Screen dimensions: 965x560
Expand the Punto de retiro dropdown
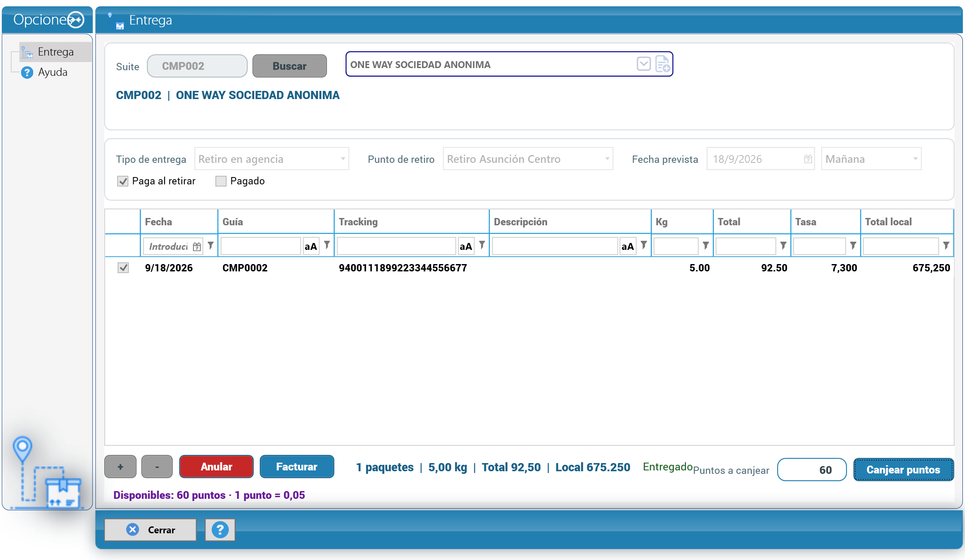[x=528, y=159]
